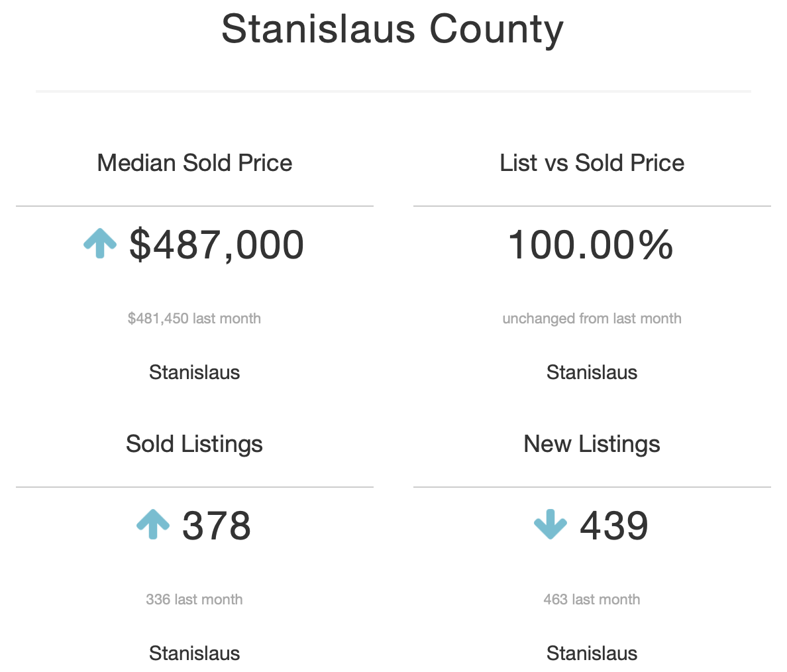Click Stanislaus label under Median Sold Price

click(194, 372)
